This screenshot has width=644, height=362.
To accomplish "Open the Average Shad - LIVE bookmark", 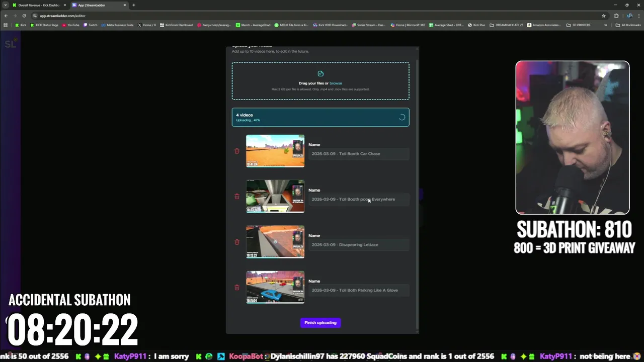I will 446,25.
